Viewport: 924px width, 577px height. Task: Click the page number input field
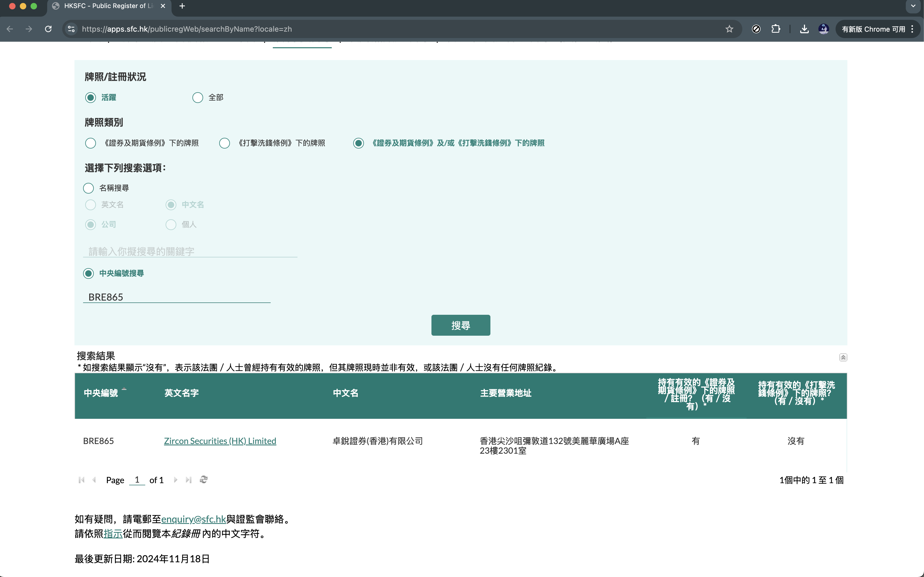pyautogui.click(x=137, y=480)
